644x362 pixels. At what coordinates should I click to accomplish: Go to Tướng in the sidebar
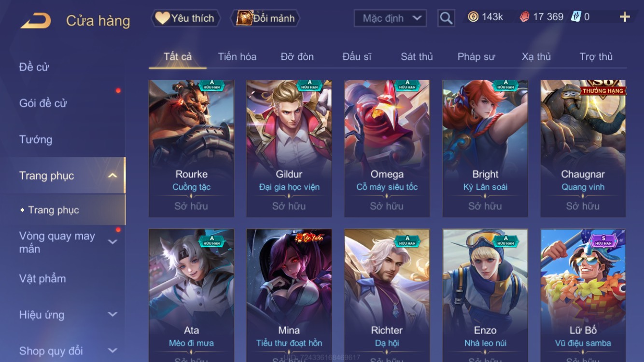36,139
